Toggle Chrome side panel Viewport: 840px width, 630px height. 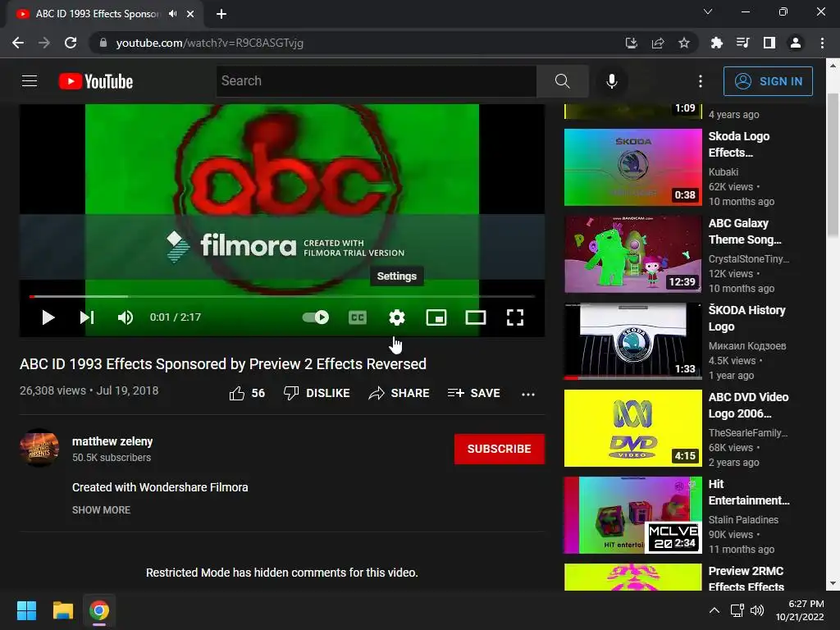[x=769, y=43]
